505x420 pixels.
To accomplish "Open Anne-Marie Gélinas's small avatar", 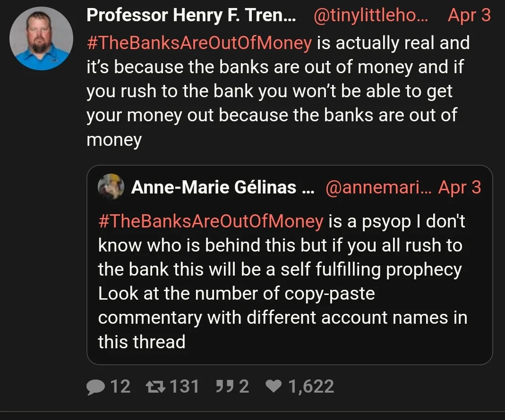I will pyautogui.click(x=111, y=187).
